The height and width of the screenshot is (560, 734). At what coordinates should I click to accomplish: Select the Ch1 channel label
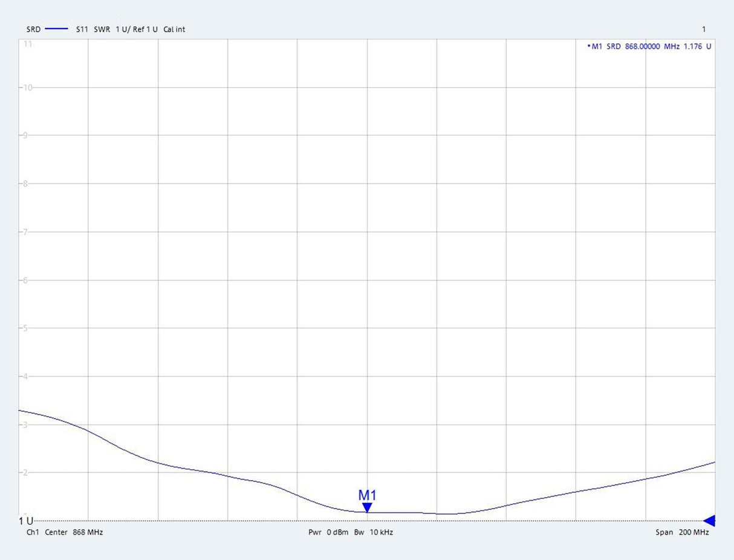(x=33, y=532)
